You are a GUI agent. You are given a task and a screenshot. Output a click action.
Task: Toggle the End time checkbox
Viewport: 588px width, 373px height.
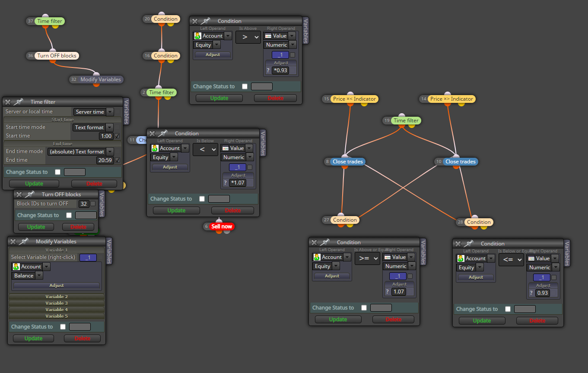[117, 160]
